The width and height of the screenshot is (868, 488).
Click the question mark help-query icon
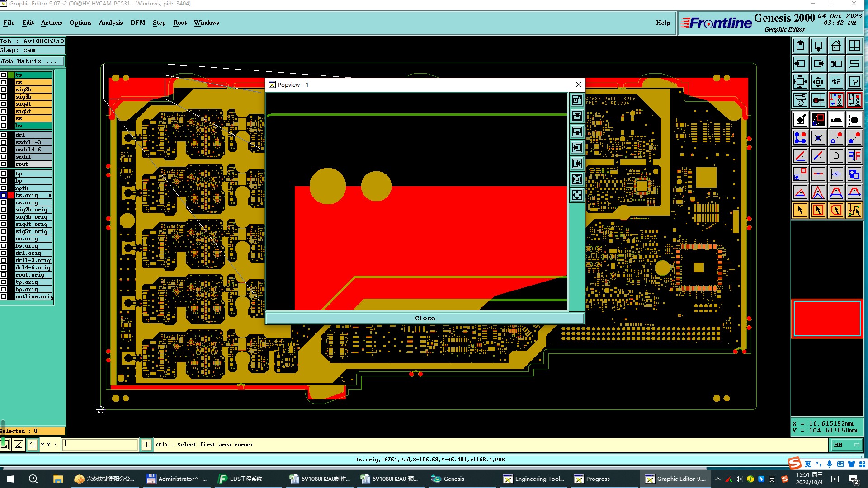[854, 82]
